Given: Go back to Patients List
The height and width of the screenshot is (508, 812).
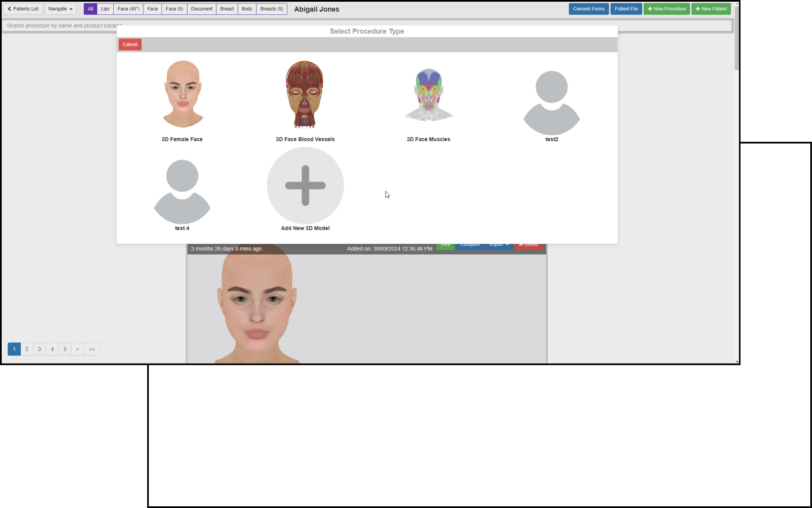Looking at the screenshot, I should point(23,9).
